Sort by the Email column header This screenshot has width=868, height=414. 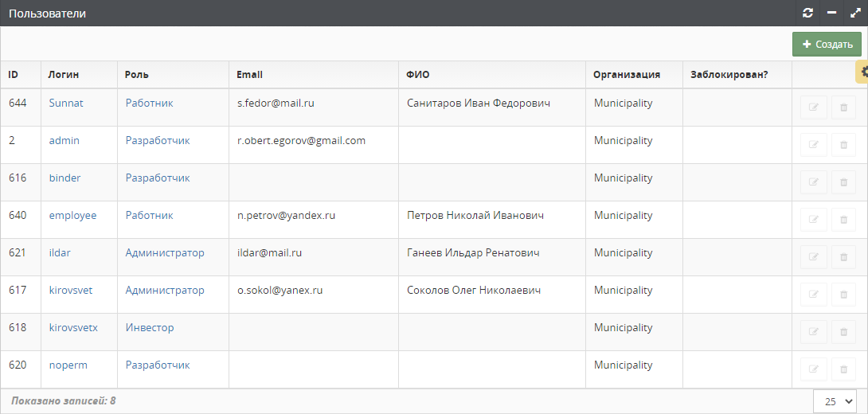pyautogui.click(x=250, y=75)
